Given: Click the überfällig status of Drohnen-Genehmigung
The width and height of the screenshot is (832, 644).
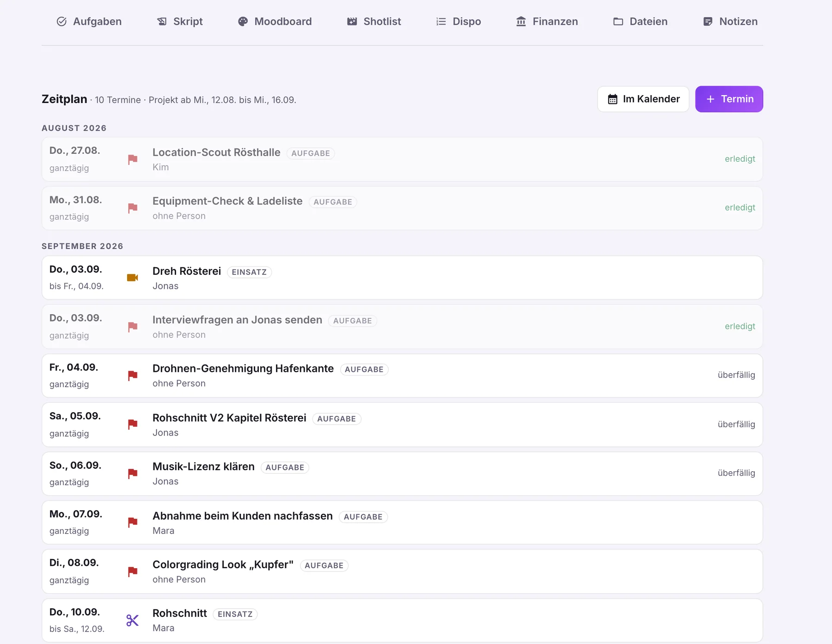Looking at the screenshot, I should [x=736, y=375].
